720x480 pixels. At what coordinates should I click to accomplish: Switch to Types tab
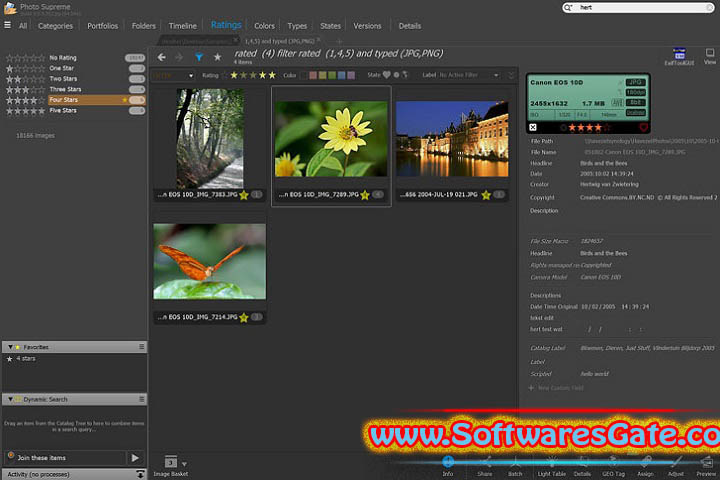(297, 26)
